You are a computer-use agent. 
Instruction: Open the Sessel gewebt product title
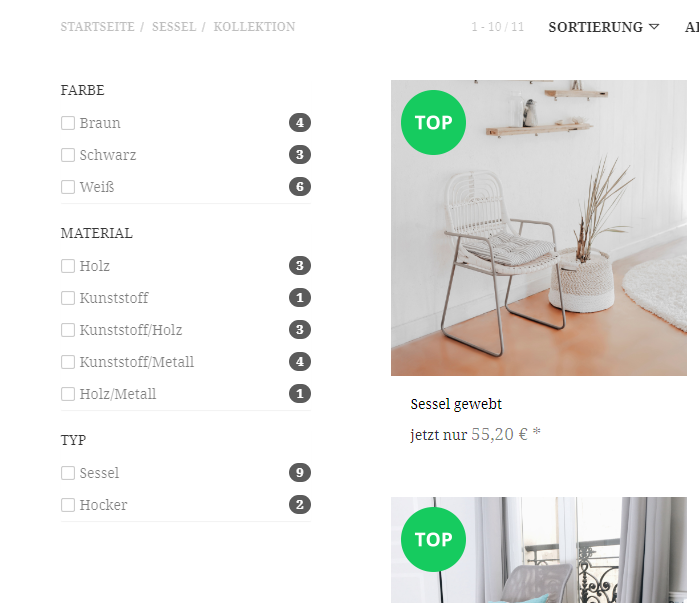pos(456,404)
